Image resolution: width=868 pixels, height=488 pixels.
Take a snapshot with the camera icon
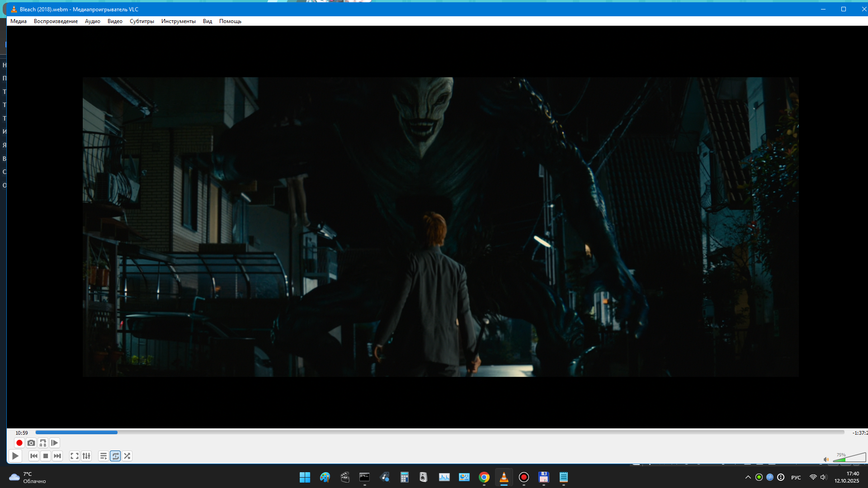31,443
